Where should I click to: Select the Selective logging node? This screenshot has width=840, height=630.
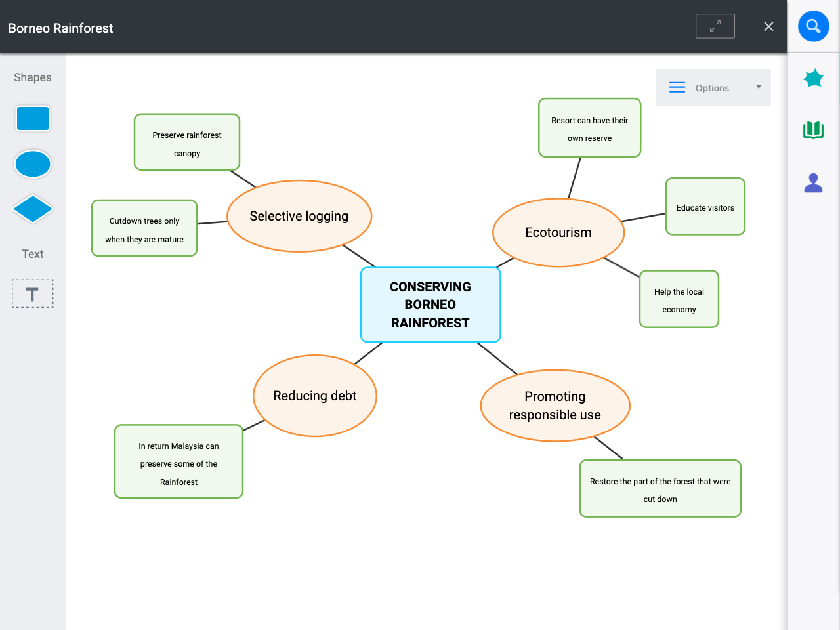(299, 215)
